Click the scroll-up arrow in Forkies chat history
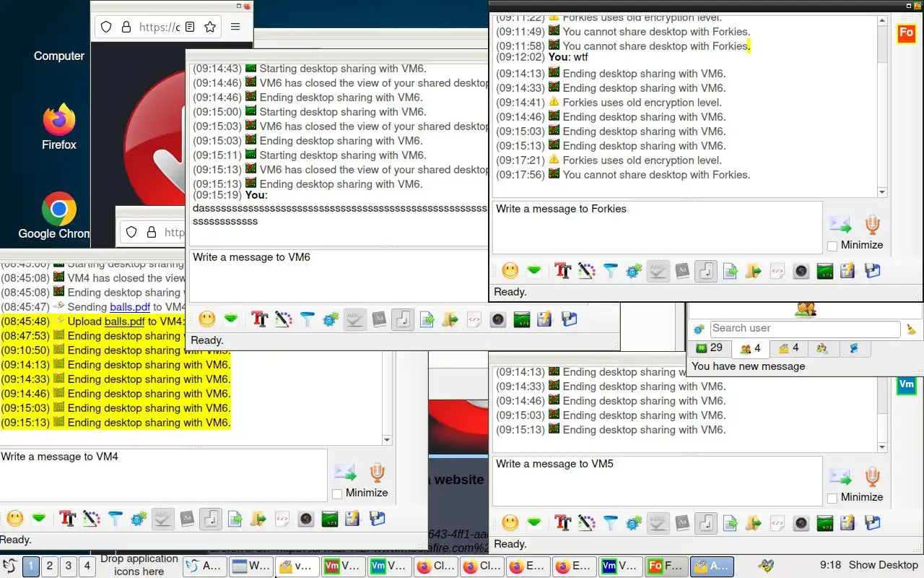Viewport: 924px width, 578px height. pyautogui.click(x=882, y=21)
